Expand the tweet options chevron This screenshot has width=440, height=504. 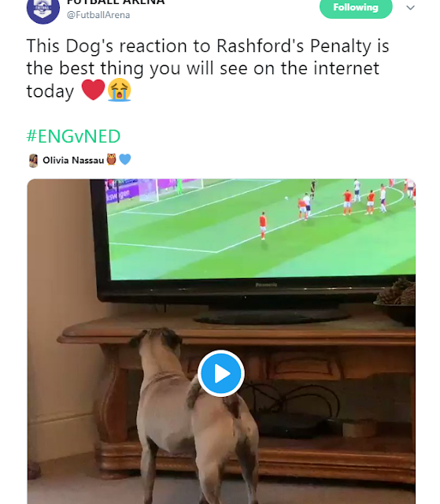coord(410,7)
